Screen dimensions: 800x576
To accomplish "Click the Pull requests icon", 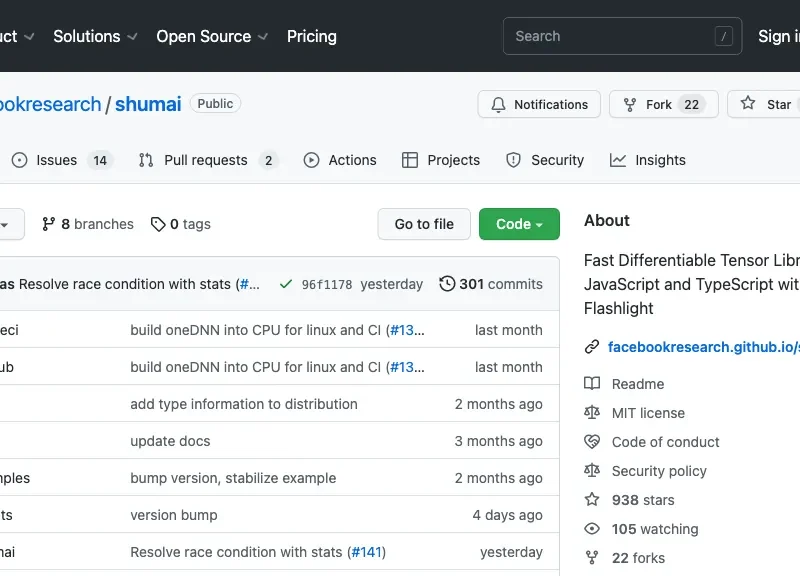I will pos(146,160).
